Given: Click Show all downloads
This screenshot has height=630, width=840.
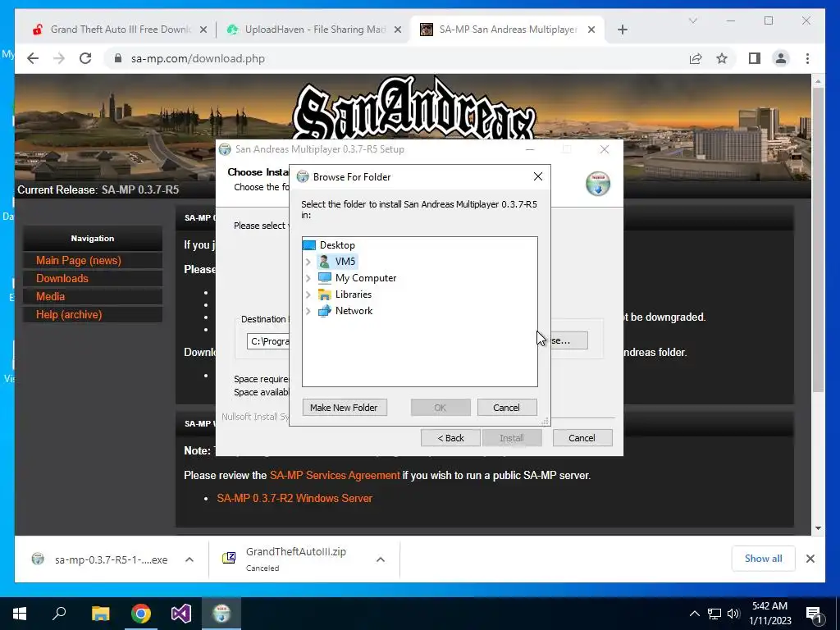Looking at the screenshot, I should click(764, 559).
